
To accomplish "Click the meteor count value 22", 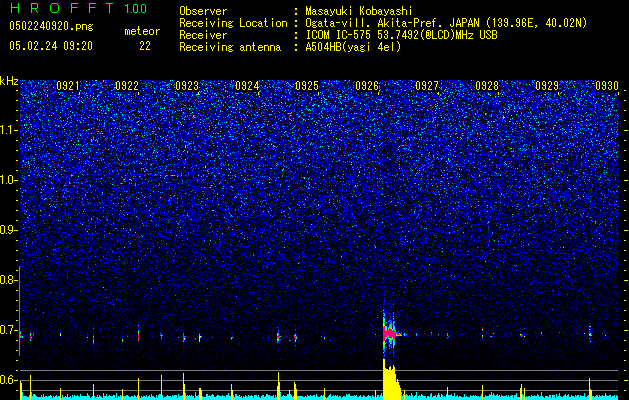I will [x=145, y=46].
